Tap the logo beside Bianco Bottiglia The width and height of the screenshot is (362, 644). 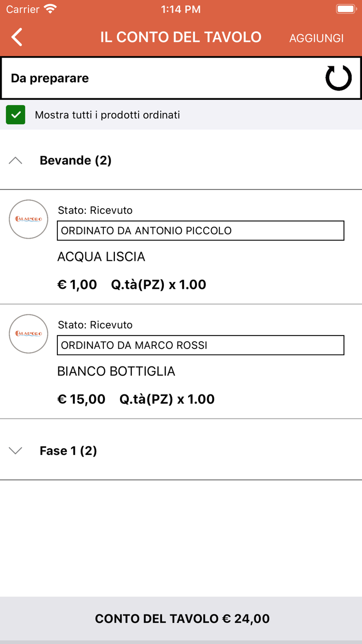point(28,334)
